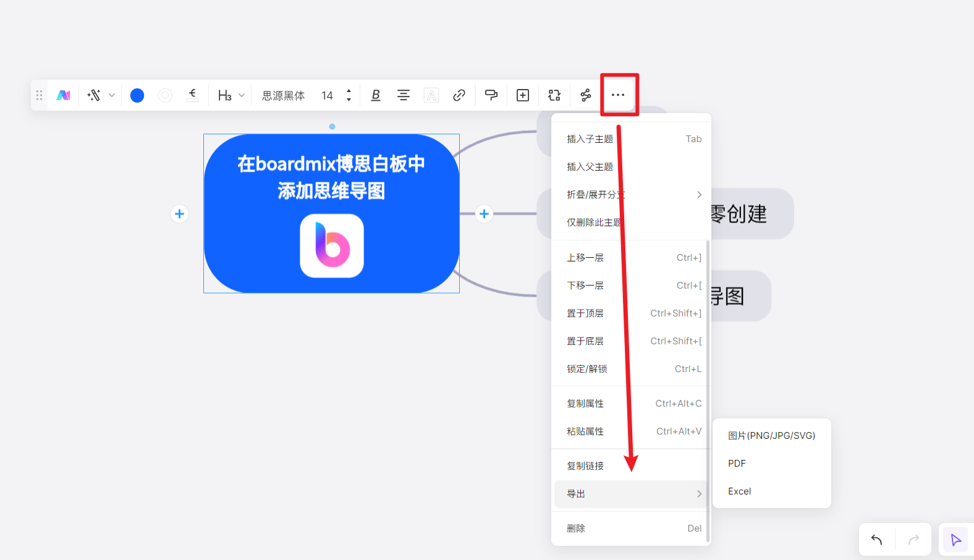Click the top handle dot above the node
The height and width of the screenshot is (560, 974).
pyautogui.click(x=332, y=127)
